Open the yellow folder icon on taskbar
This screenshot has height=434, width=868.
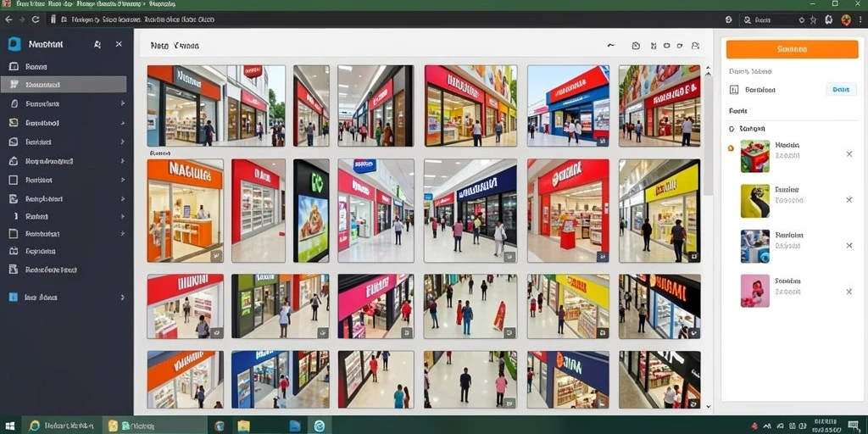243,426
